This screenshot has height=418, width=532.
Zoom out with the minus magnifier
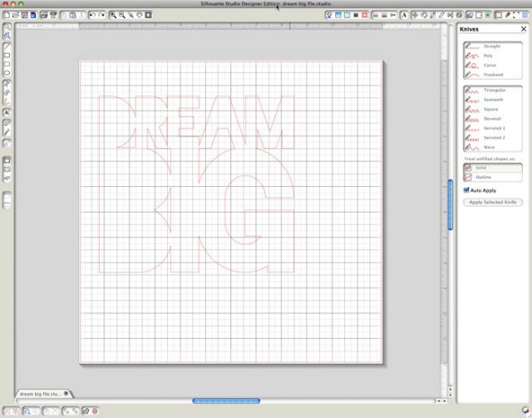click(122, 15)
